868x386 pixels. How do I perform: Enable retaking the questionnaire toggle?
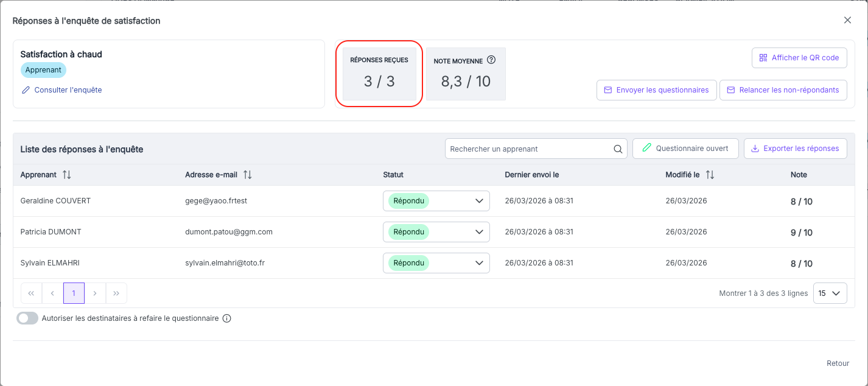point(27,318)
